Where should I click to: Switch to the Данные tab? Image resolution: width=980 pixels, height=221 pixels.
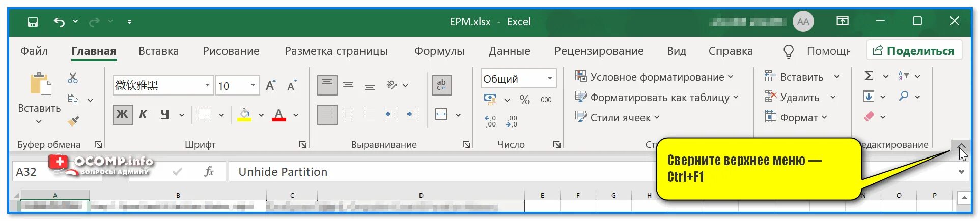[509, 51]
